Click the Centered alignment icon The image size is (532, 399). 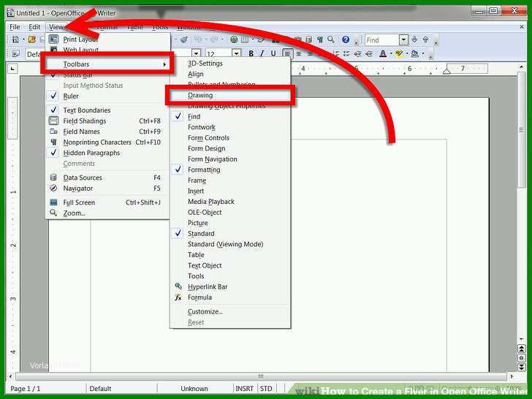tap(299, 53)
